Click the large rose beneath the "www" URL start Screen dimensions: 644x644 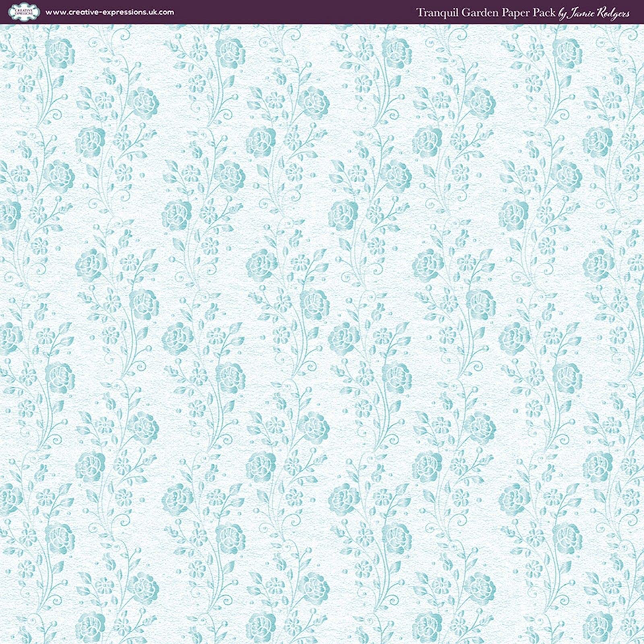point(60,53)
